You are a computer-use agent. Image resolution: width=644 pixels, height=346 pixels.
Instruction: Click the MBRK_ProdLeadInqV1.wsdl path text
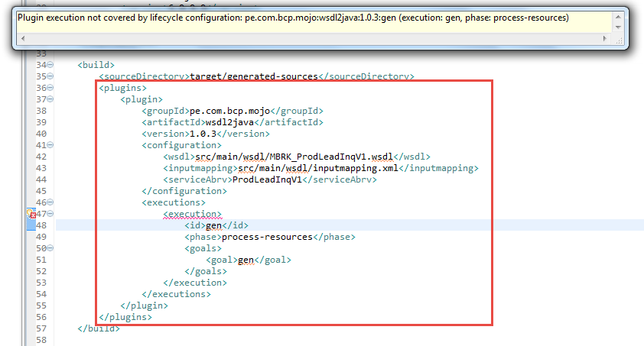(x=294, y=157)
